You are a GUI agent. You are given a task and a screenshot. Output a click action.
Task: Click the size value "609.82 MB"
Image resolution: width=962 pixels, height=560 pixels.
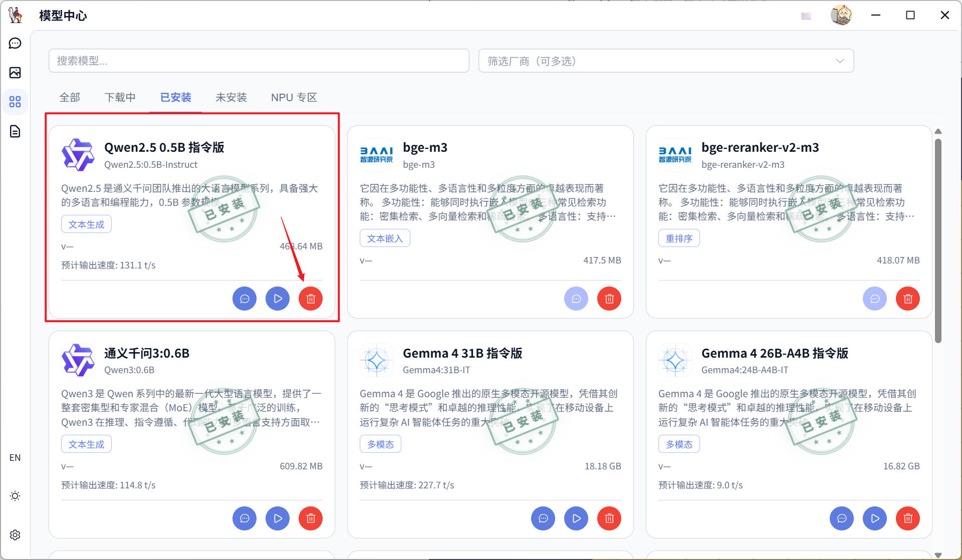301,466
